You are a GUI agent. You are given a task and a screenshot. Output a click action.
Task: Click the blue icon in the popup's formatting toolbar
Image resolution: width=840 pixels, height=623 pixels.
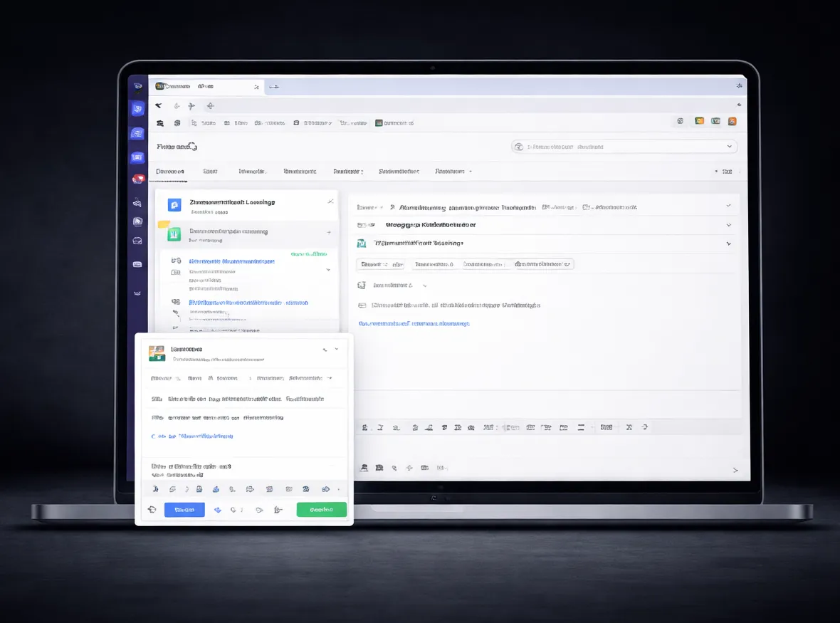click(x=216, y=489)
